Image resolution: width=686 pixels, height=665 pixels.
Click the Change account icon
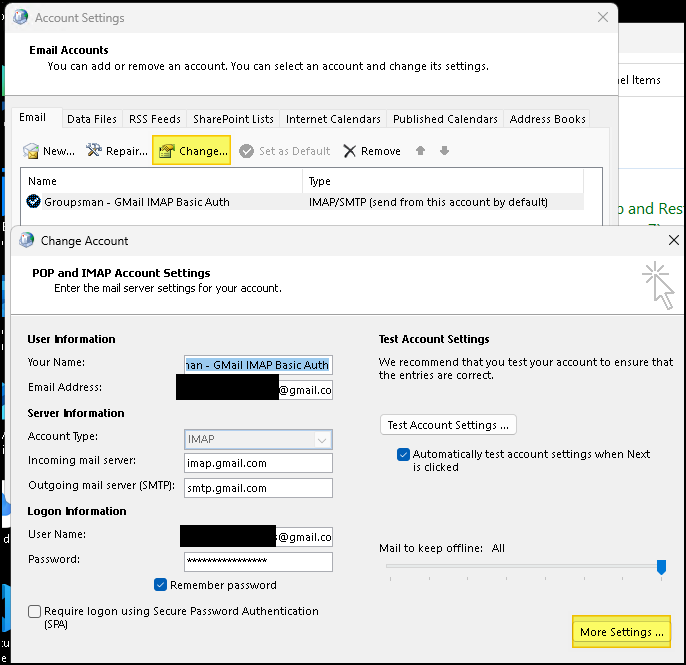167,151
